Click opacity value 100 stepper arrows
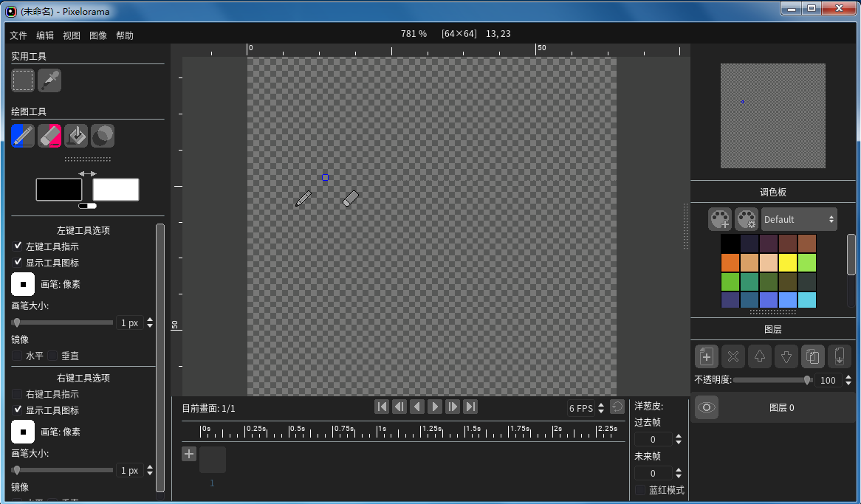Viewport: 861px width, 504px height. 848,380
